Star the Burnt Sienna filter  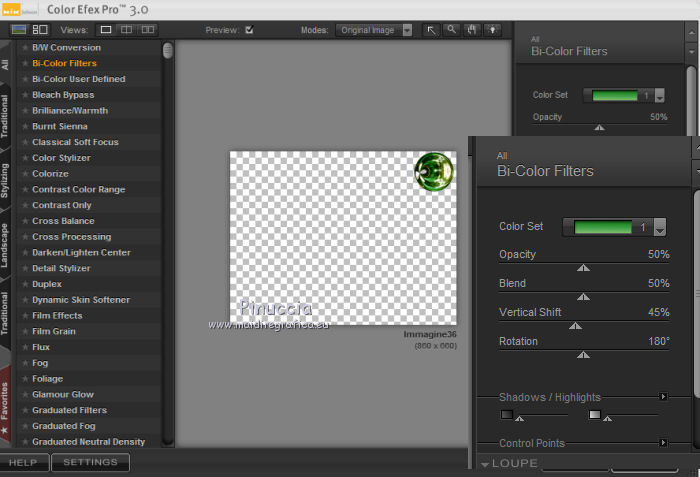click(x=25, y=126)
